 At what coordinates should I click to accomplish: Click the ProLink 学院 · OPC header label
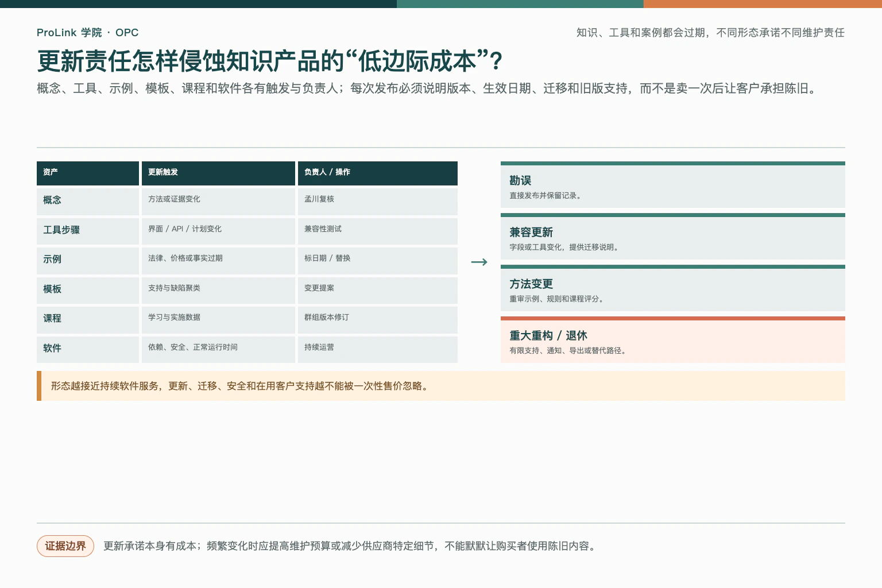(87, 33)
